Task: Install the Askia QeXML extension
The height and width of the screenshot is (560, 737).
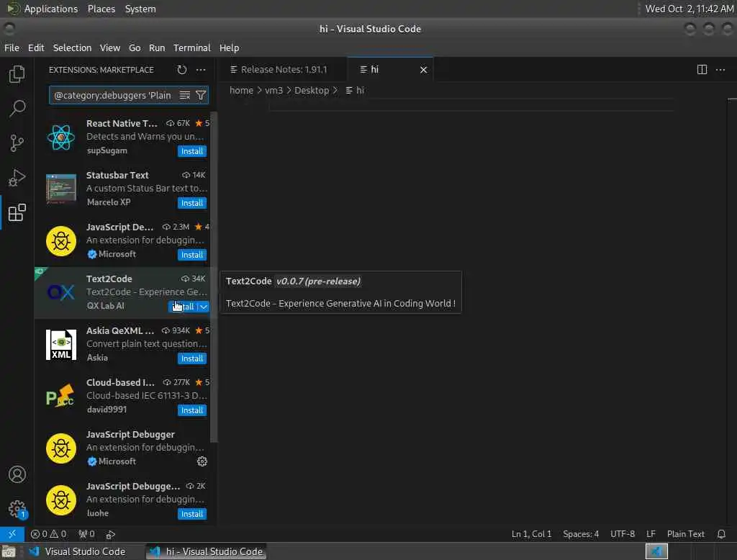Action: (191, 358)
